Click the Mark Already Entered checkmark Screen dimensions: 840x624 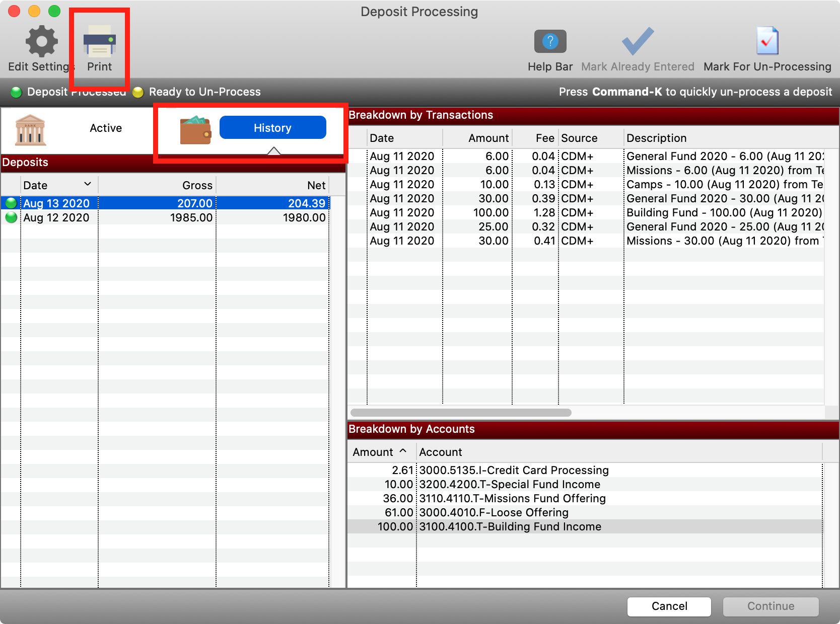(638, 42)
